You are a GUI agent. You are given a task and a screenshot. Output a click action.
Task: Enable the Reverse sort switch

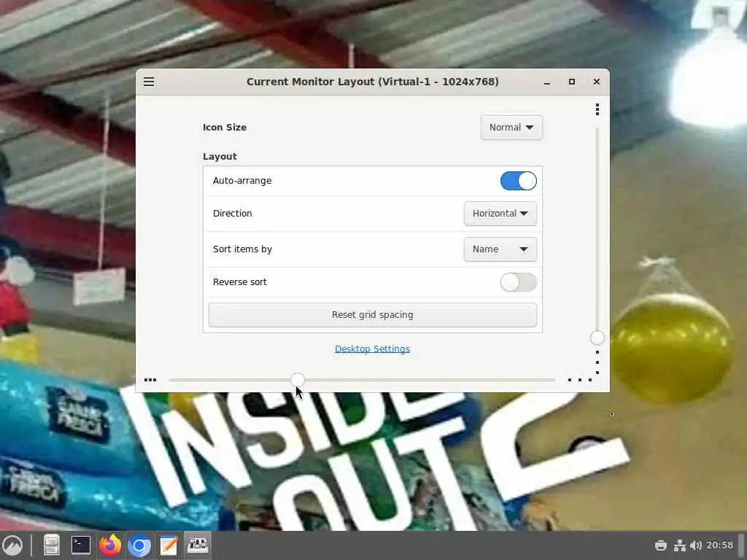[x=519, y=282]
